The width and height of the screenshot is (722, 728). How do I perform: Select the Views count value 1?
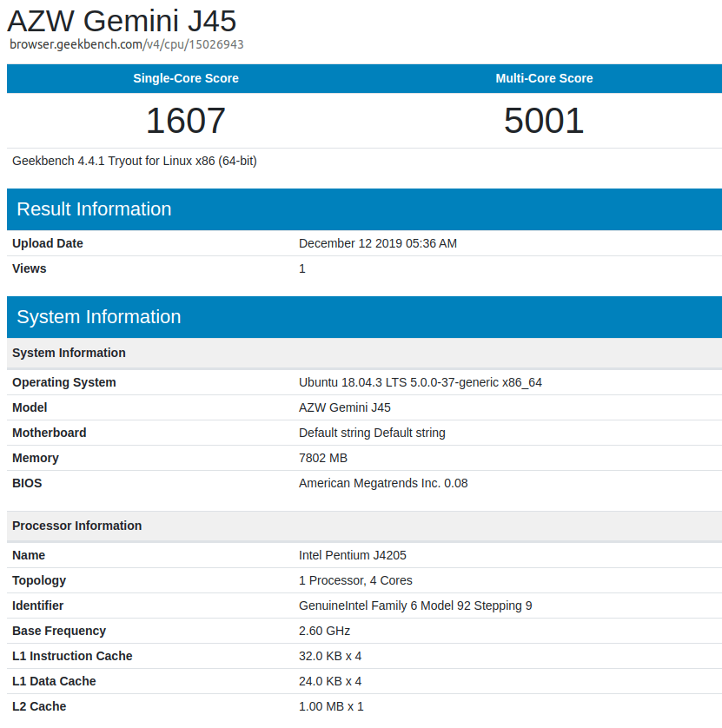[301, 268]
